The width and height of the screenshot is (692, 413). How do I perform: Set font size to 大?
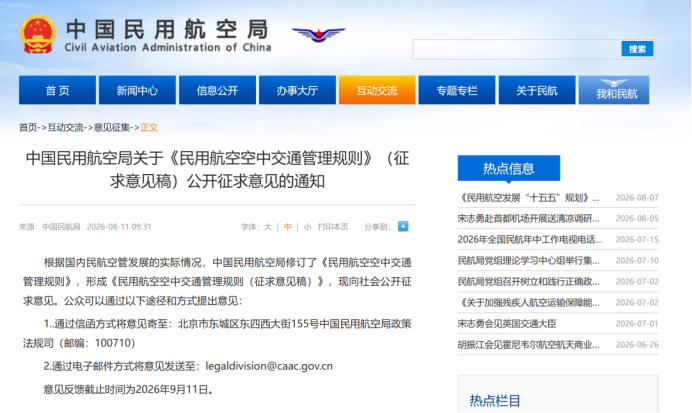pos(267,227)
